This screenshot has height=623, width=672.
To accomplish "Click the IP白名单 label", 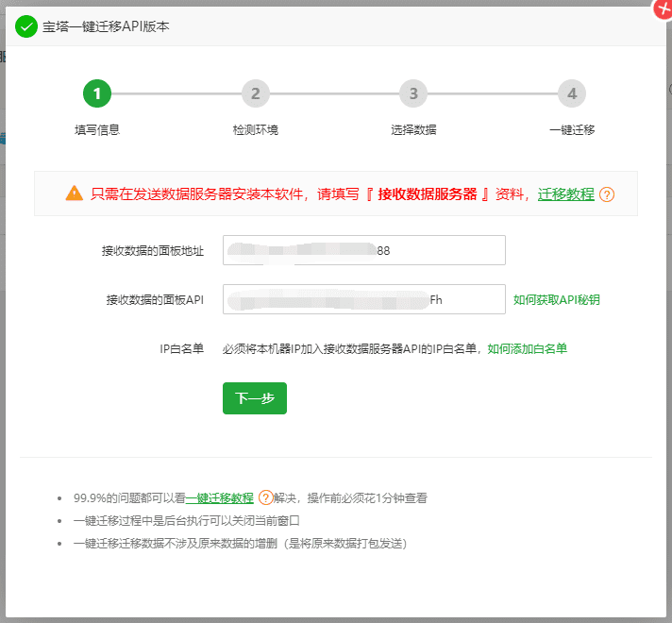I will tap(182, 348).
